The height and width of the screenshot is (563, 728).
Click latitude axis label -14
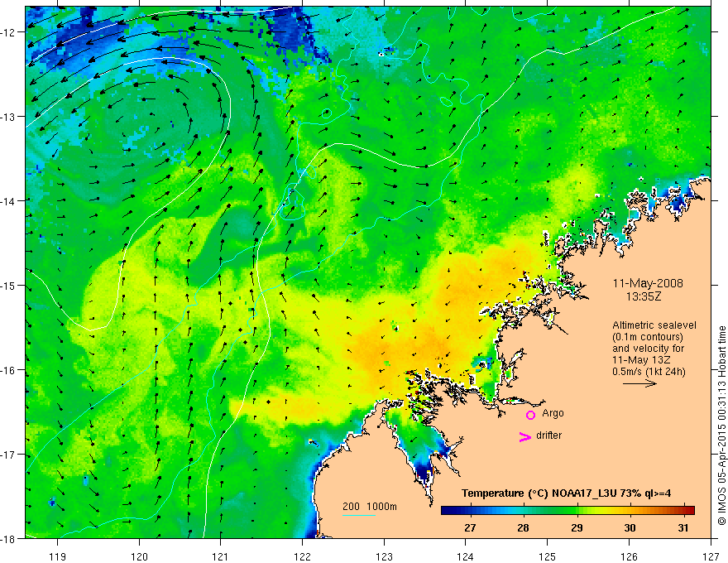click(x=9, y=200)
